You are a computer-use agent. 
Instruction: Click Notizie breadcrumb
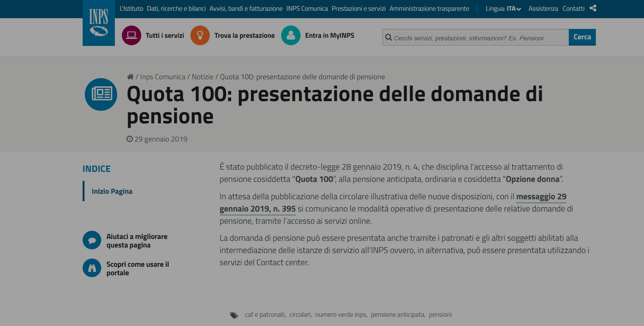203,77
